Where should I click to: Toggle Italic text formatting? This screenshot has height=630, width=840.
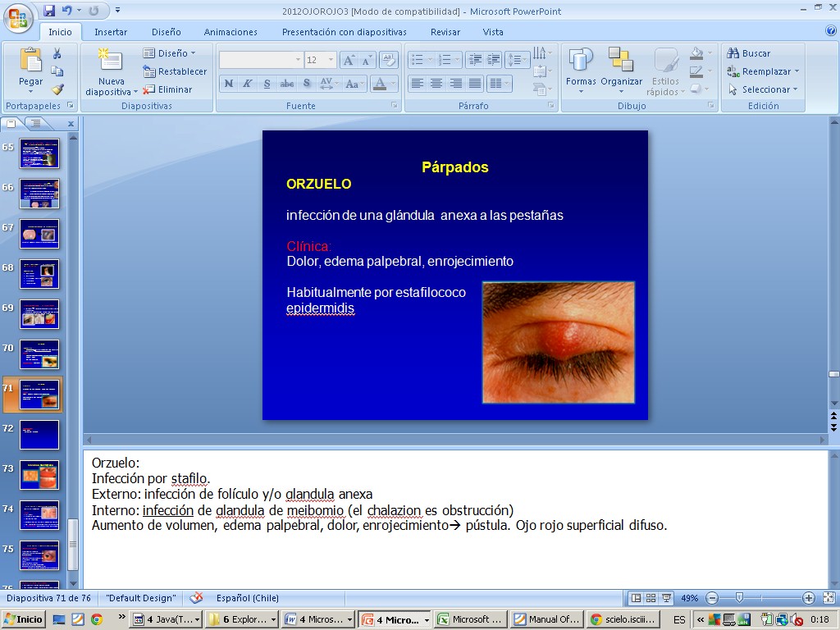tap(248, 84)
